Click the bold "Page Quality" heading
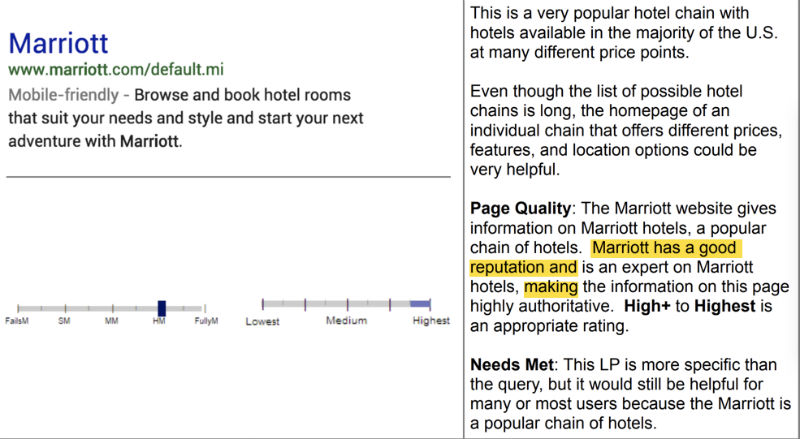The image size is (800, 439). tap(518, 210)
